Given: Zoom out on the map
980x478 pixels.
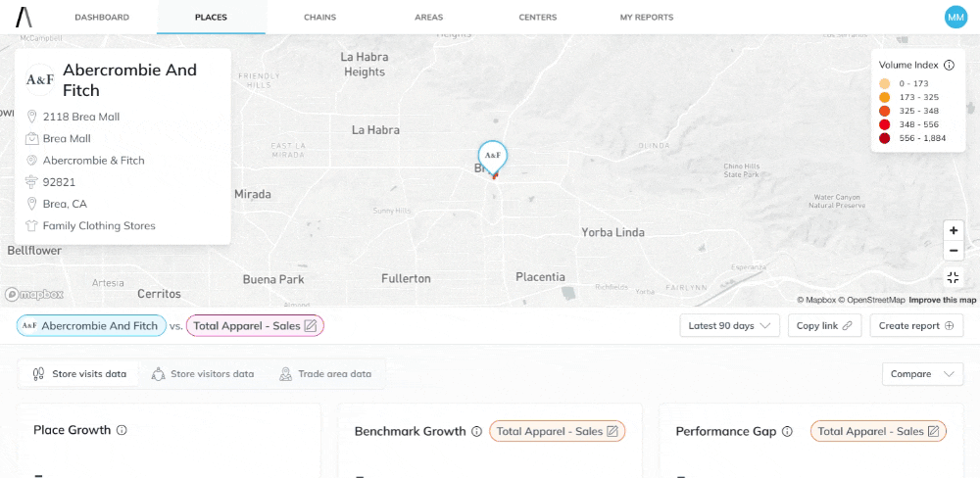Looking at the screenshot, I should 953,250.
